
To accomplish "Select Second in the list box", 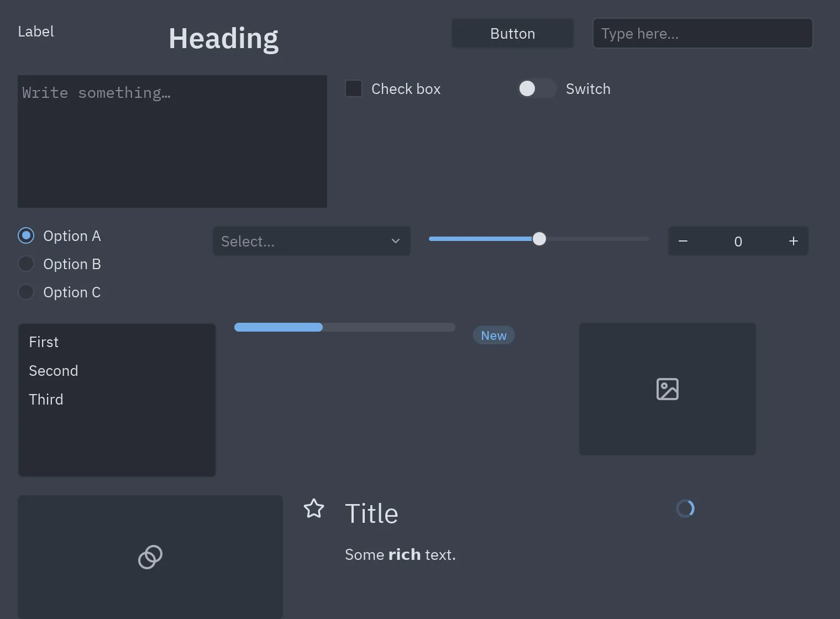I will click(117, 371).
